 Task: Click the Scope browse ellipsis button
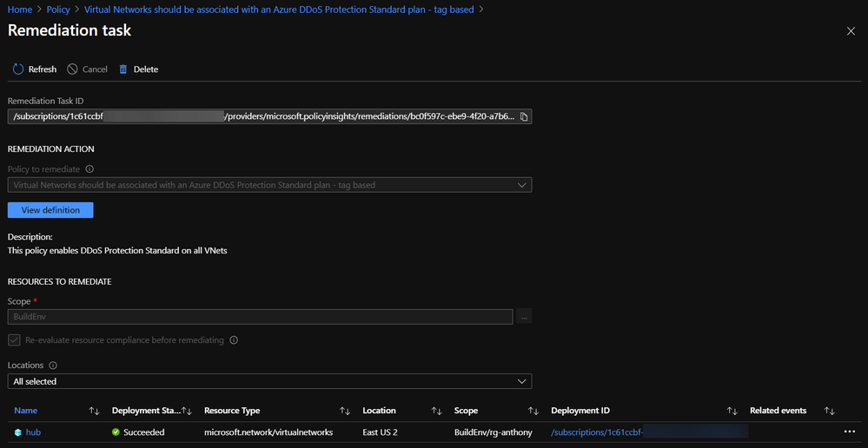pos(524,317)
